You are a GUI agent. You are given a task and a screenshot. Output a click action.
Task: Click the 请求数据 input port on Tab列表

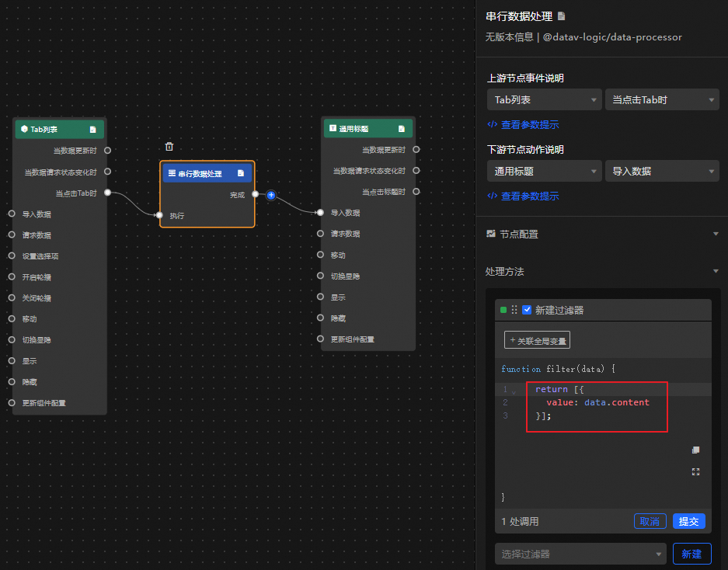point(12,235)
